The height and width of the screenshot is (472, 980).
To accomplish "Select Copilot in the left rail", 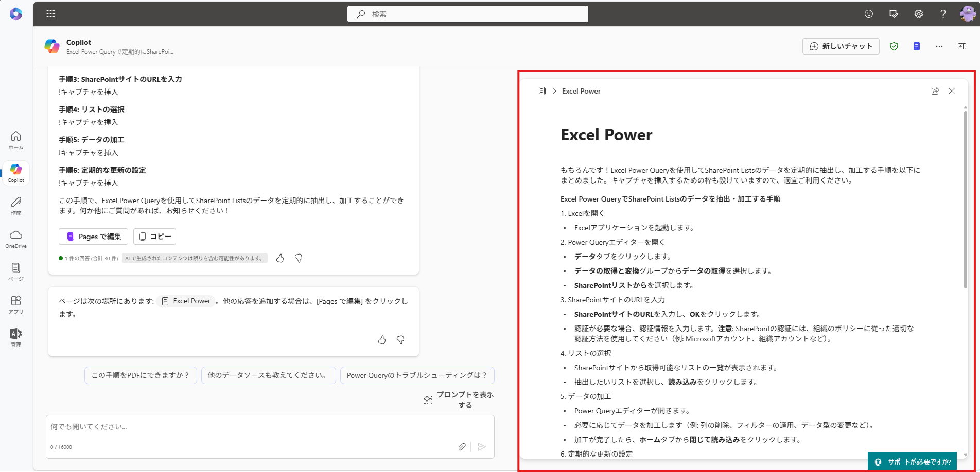I will [16, 173].
